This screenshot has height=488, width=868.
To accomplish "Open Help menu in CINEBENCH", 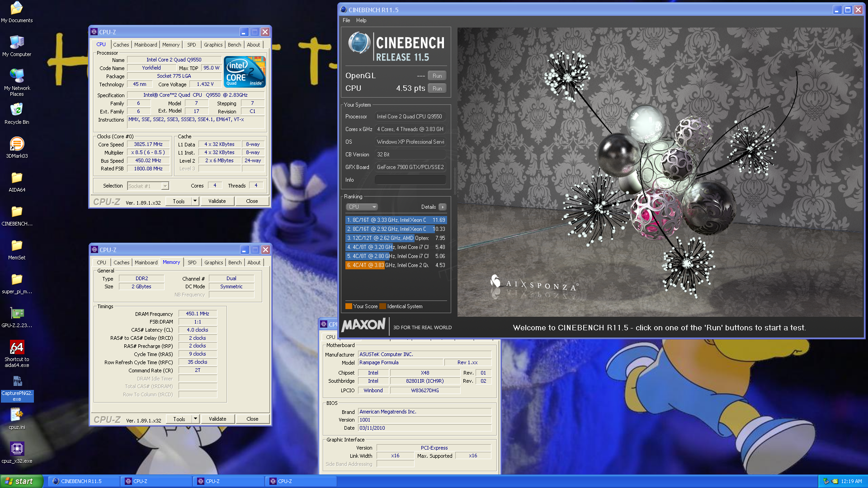I will [x=361, y=20].
